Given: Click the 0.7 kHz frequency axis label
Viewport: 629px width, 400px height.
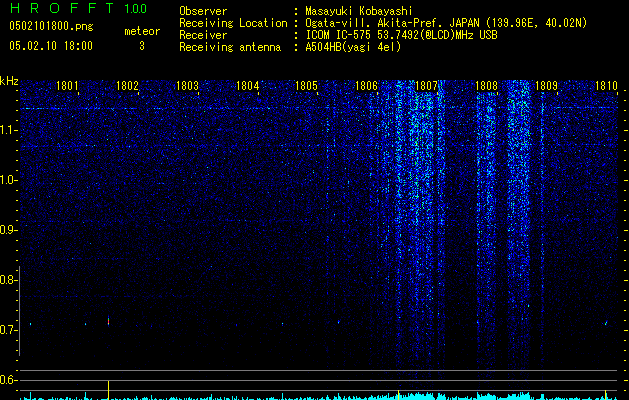Looking at the screenshot, I should (8, 330).
